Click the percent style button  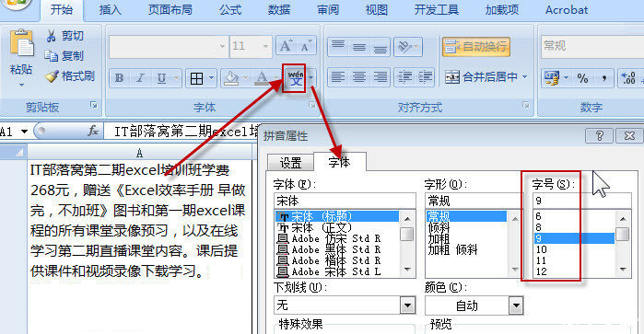(582, 77)
